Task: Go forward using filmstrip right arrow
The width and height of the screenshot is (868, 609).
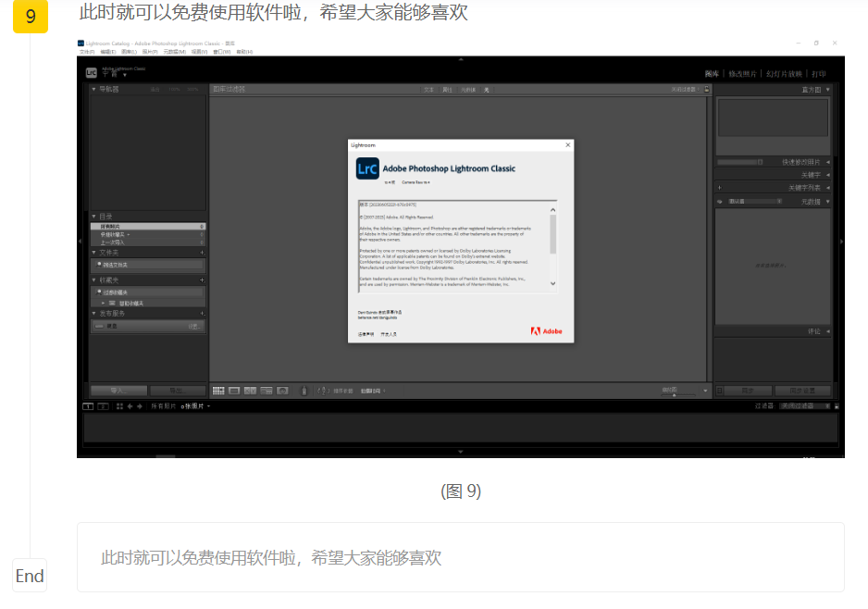Action: 140,406
